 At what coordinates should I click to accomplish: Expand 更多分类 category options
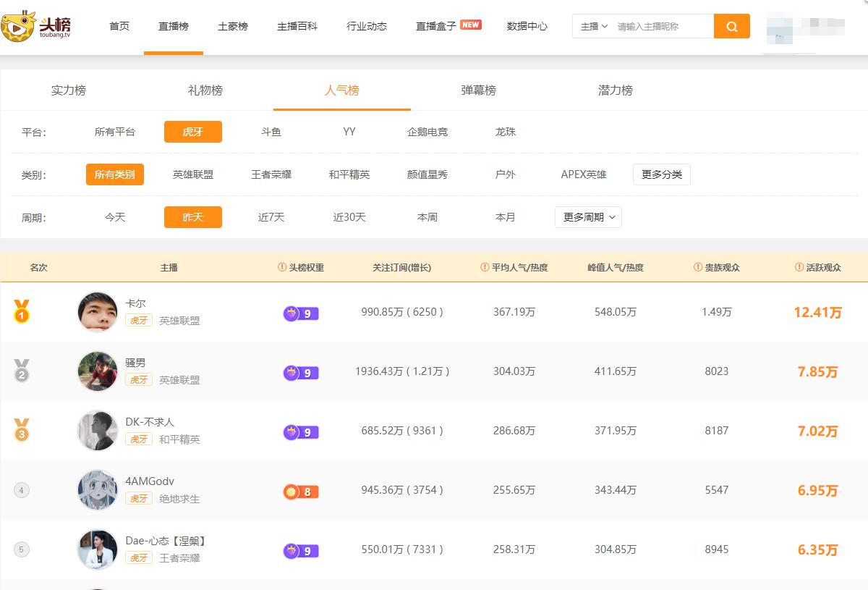pos(661,174)
